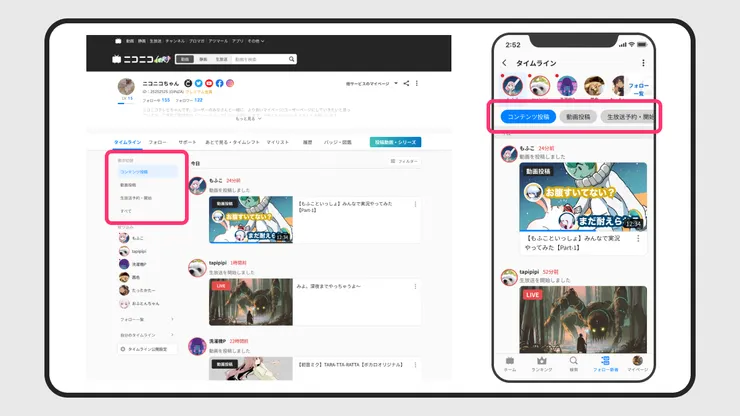Switch to the サポート tab
The width and height of the screenshot is (740, 416).
[187, 142]
